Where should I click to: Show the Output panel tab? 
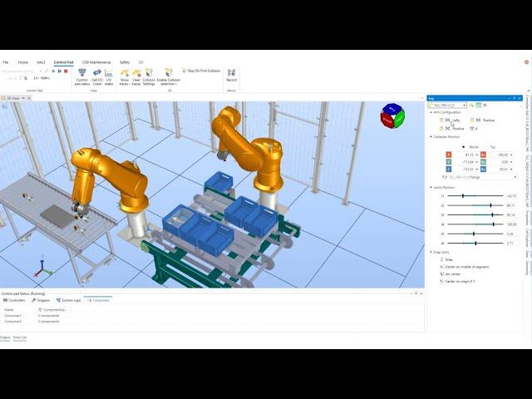click(5, 337)
